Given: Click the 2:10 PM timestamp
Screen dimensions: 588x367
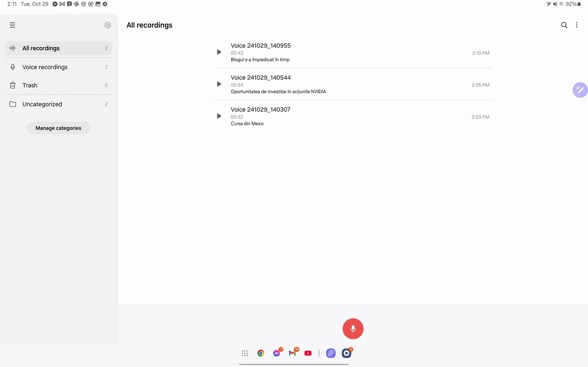Looking at the screenshot, I should [x=481, y=53].
